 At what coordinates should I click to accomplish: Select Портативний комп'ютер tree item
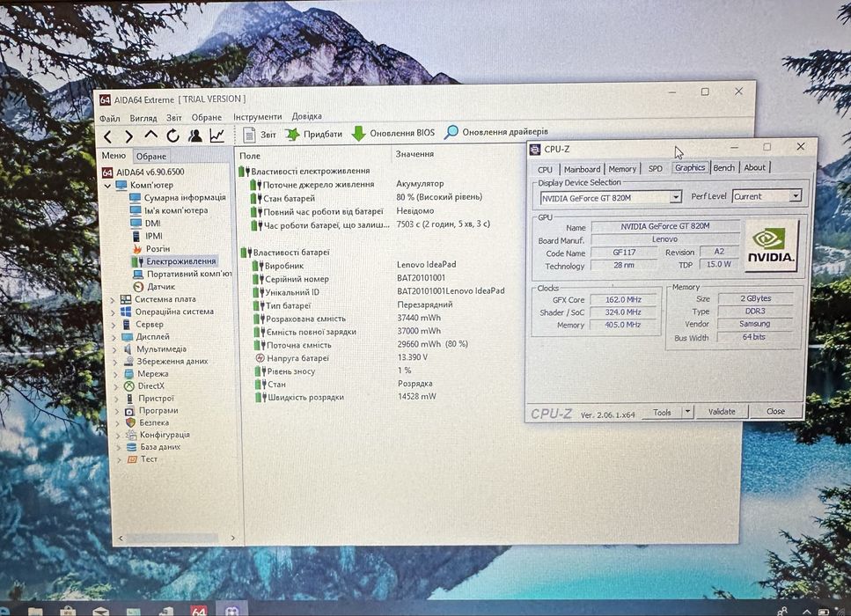point(182,274)
